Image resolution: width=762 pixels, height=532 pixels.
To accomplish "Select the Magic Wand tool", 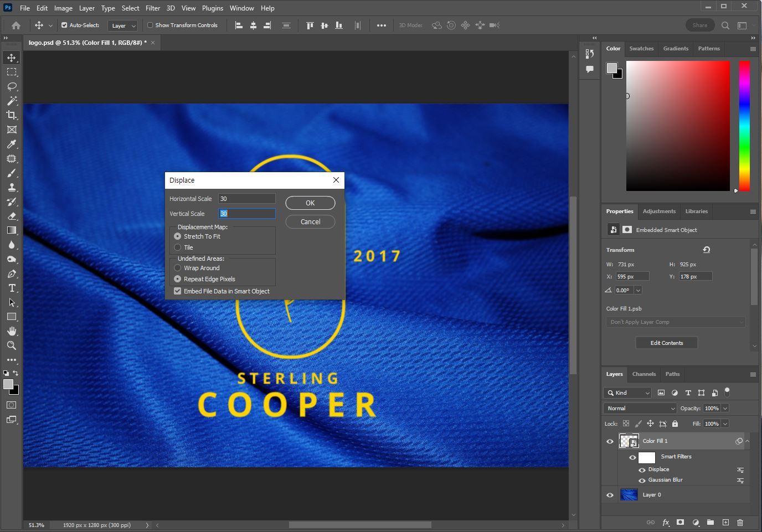I will tap(12, 101).
